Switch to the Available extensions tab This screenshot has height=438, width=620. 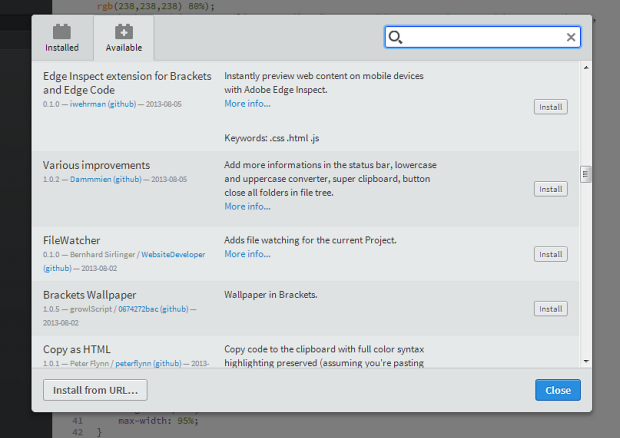pyautogui.click(x=123, y=38)
